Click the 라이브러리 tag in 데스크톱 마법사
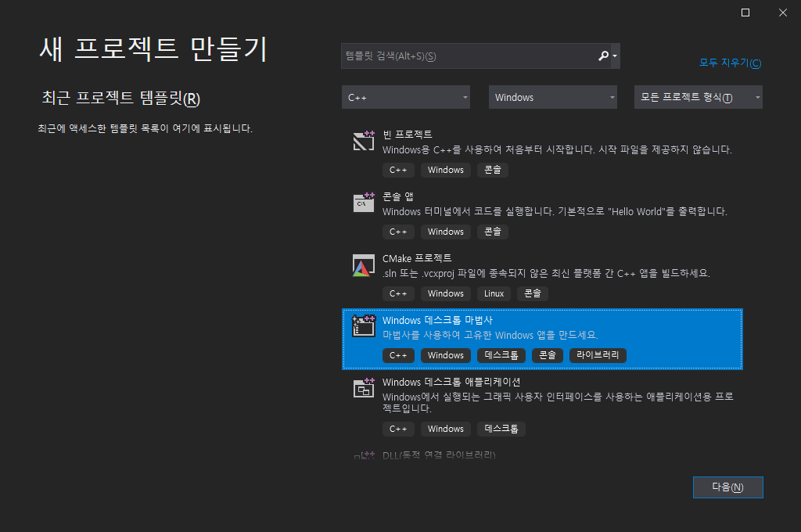 (598, 355)
